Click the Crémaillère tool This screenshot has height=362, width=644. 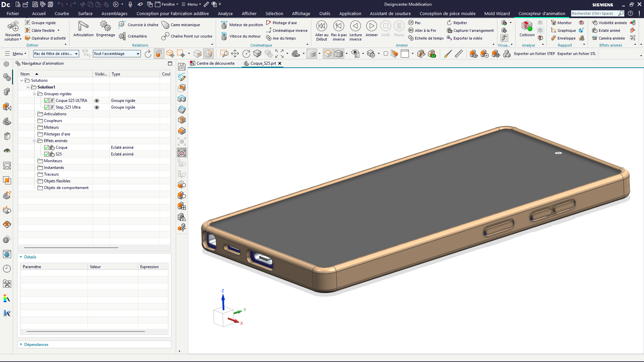click(x=133, y=36)
